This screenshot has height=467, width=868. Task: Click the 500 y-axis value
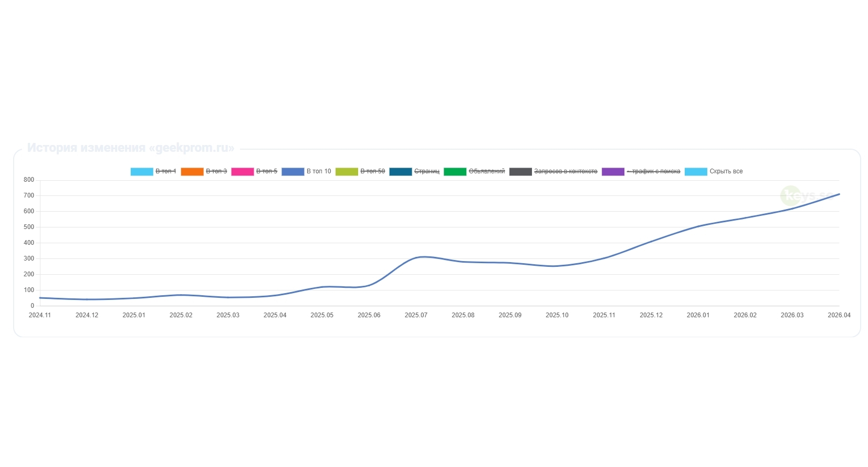pyautogui.click(x=29, y=227)
